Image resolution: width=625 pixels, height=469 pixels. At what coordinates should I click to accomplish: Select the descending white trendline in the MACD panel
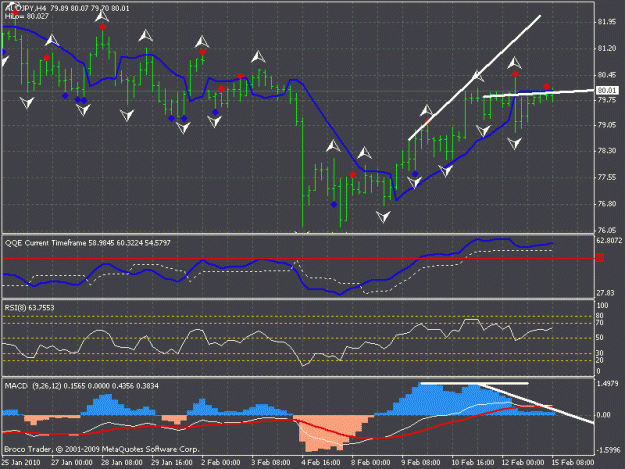538,404
